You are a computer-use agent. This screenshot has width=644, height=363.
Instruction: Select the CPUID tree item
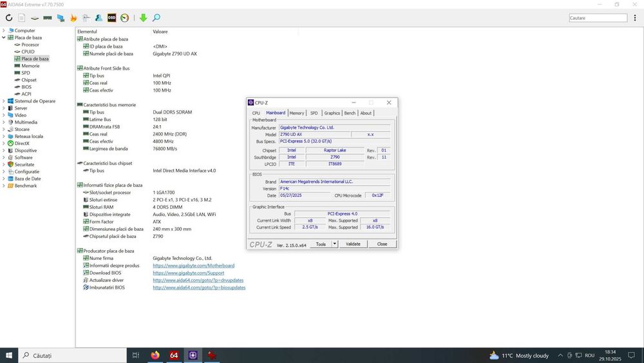(x=28, y=52)
